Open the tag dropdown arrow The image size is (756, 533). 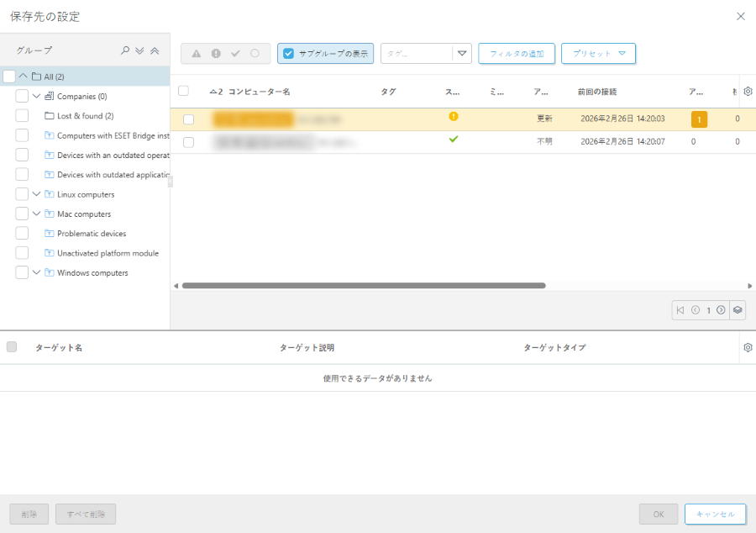click(462, 54)
